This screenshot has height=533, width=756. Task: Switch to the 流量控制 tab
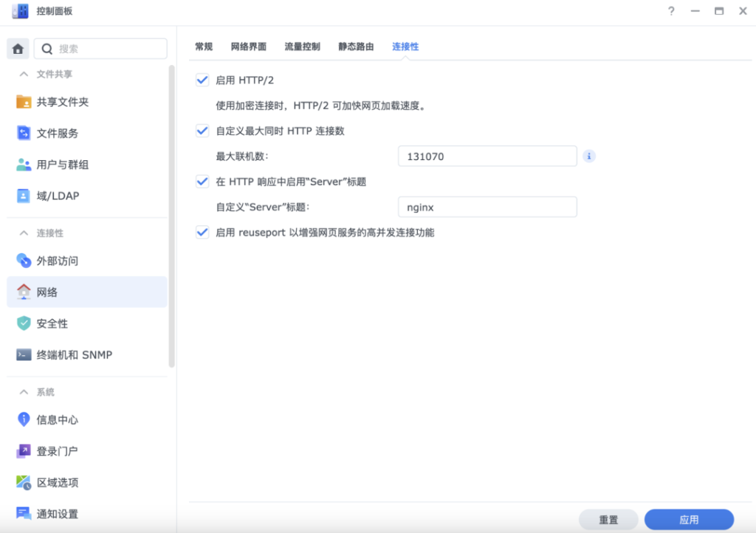tap(302, 47)
